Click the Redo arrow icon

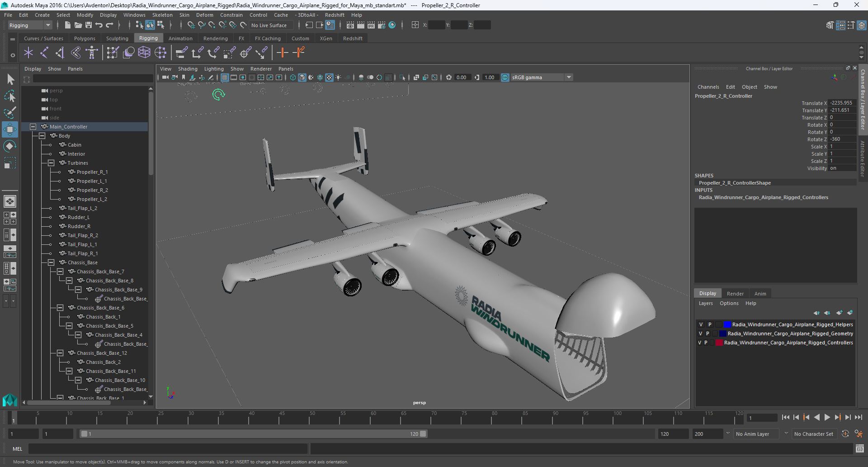[109, 25]
